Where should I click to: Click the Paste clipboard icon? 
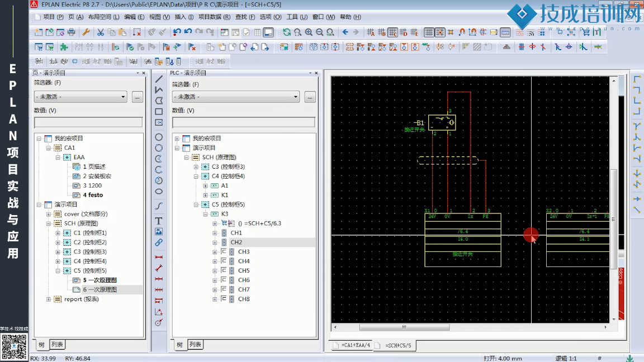pos(122,32)
